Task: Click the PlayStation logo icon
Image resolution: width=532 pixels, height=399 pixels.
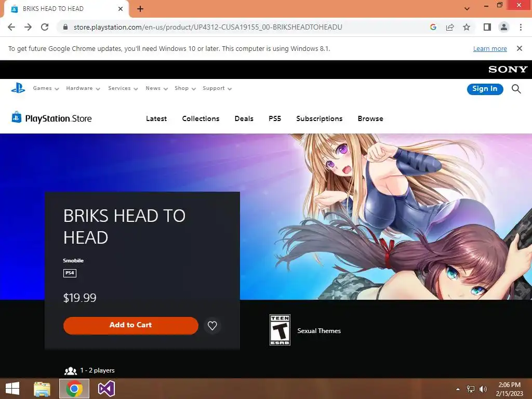Action: click(x=18, y=88)
